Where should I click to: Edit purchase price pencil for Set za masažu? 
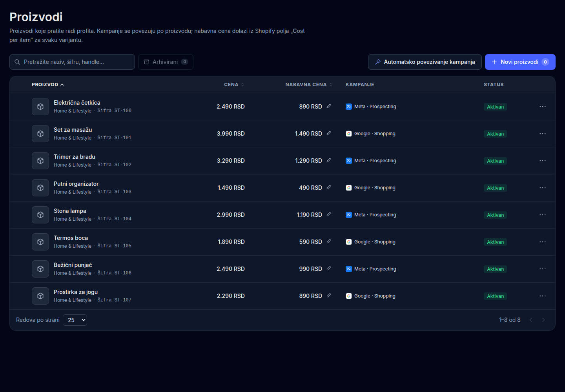click(x=329, y=133)
